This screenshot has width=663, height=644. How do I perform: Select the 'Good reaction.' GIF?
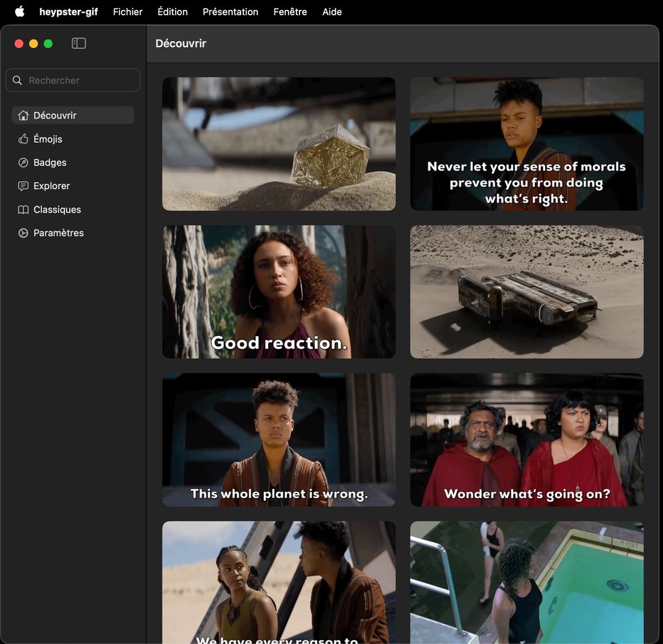[279, 292]
